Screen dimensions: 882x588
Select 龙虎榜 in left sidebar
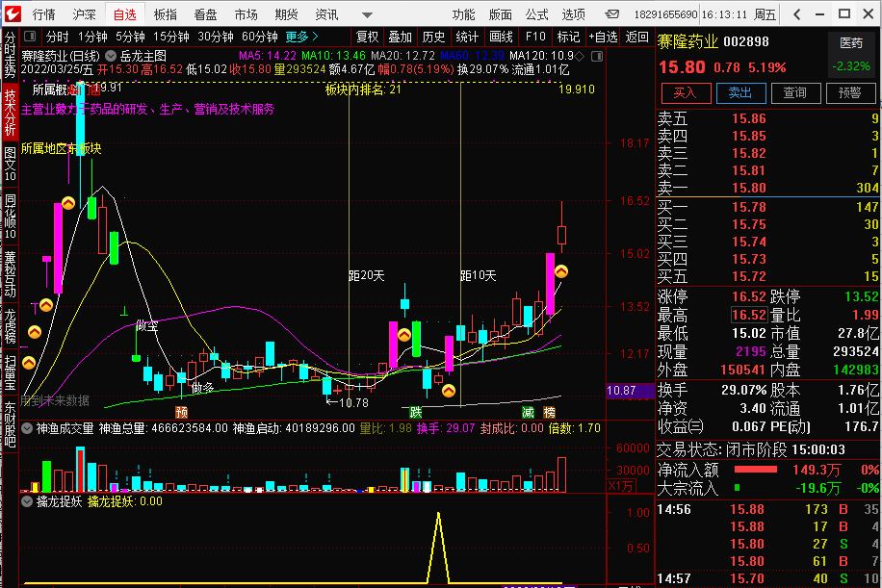[11, 325]
